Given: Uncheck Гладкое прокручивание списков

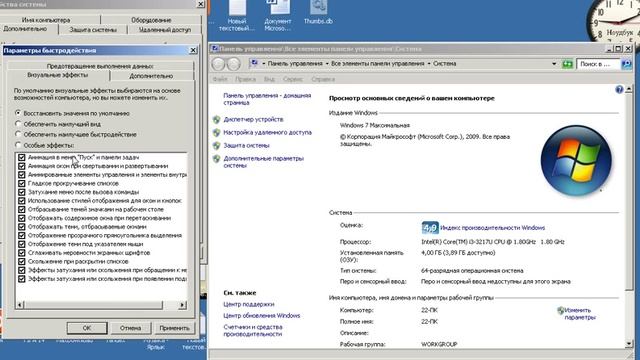Looking at the screenshot, I should click(x=22, y=183).
